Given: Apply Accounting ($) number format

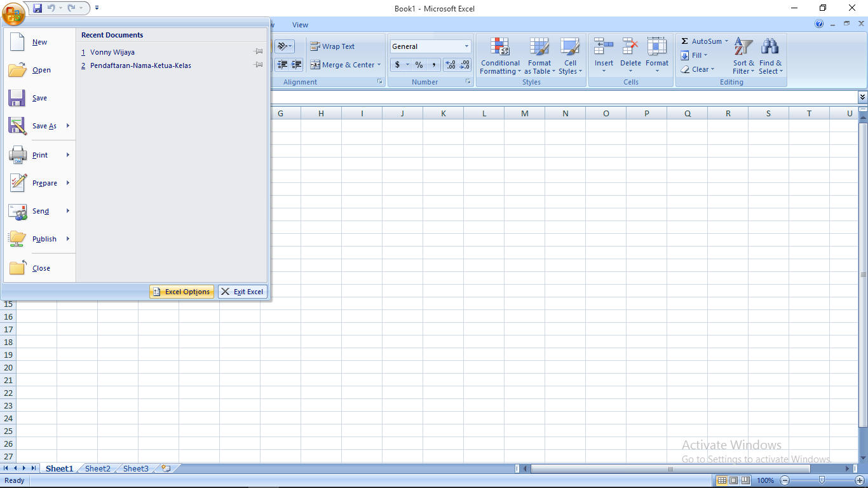Looking at the screenshot, I should click(397, 65).
